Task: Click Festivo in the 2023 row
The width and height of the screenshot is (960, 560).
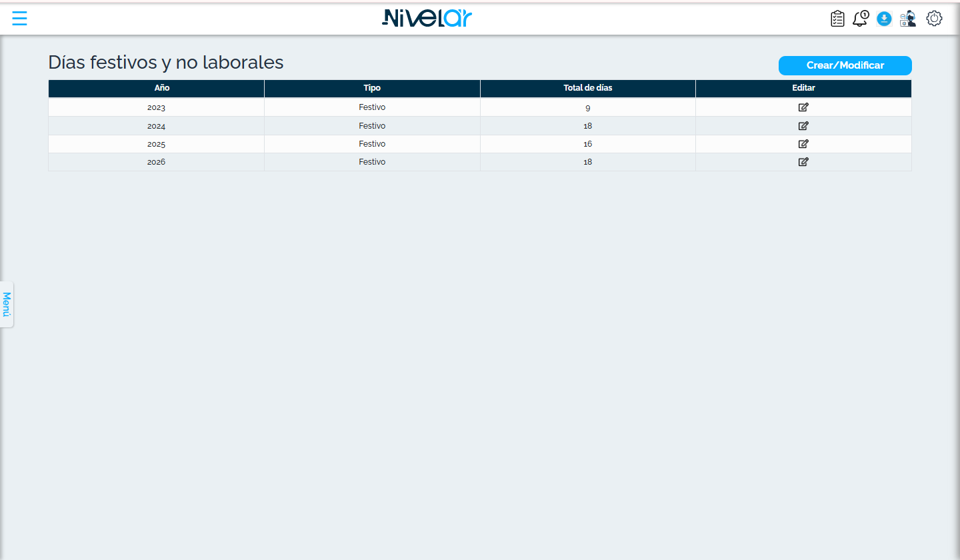Action: [372, 107]
